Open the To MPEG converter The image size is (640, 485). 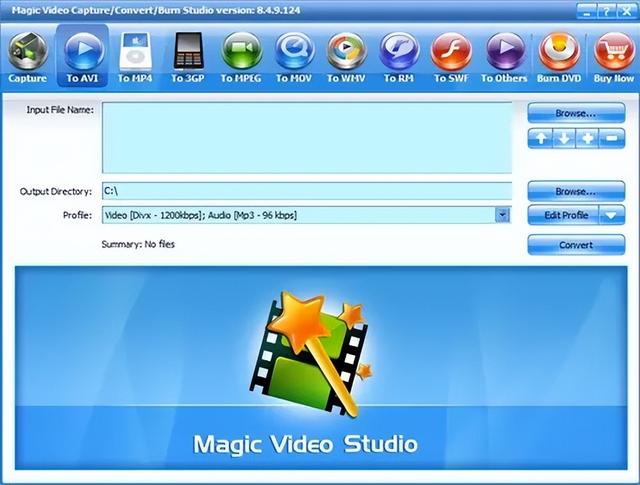click(241, 57)
